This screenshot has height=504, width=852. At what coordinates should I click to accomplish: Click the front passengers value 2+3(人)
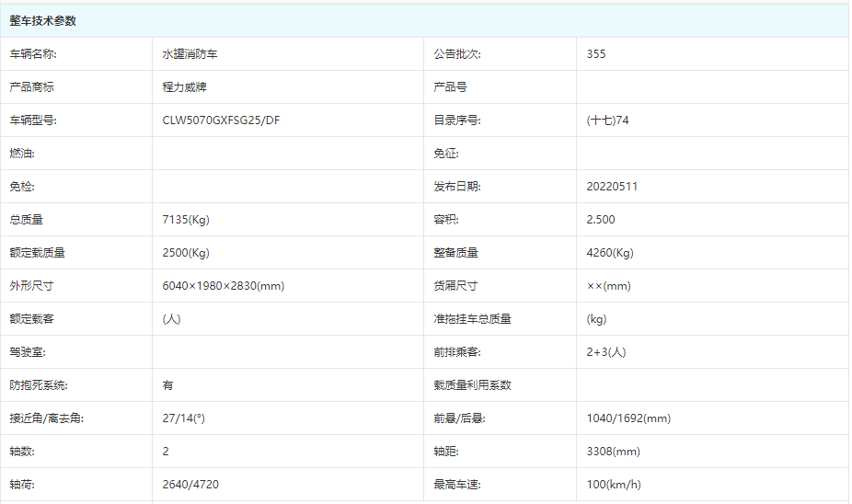pos(606,352)
